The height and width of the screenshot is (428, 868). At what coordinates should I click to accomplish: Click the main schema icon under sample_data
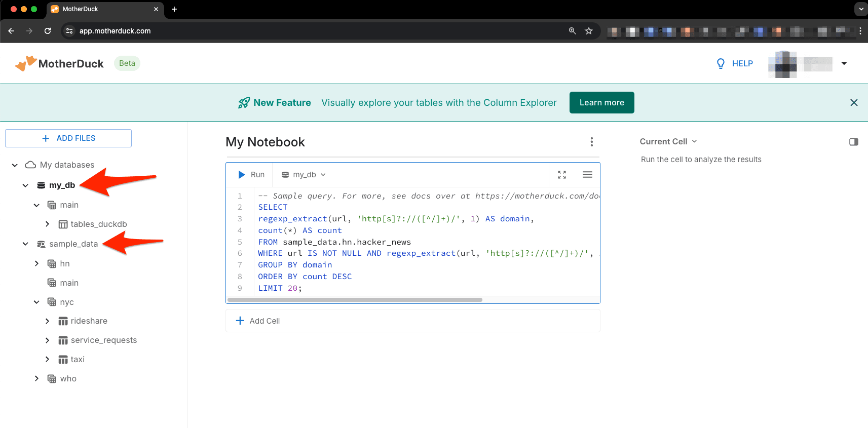coord(52,283)
